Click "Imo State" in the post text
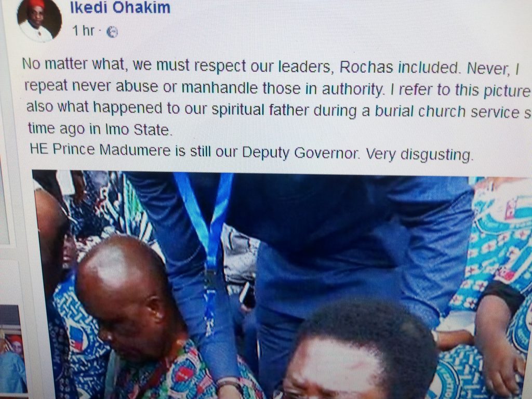The image size is (532, 399). pos(137,130)
